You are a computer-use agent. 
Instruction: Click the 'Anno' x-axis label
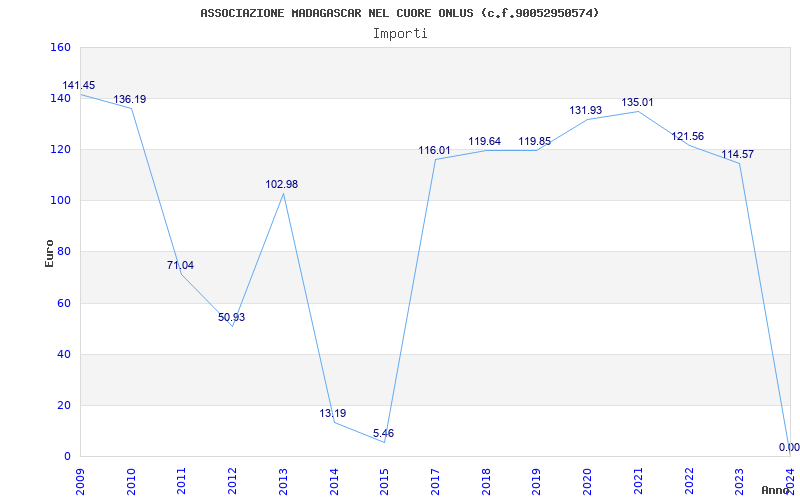[x=775, y=490]
